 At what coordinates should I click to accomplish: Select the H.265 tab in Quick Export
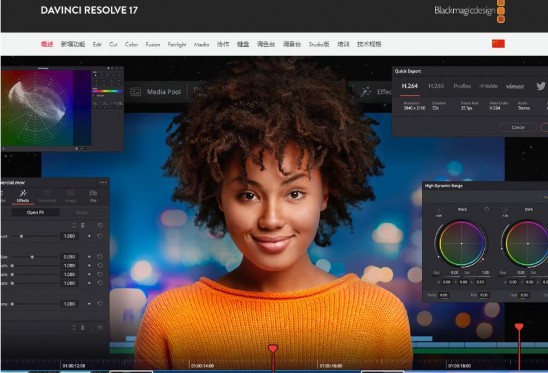[436, 86]
